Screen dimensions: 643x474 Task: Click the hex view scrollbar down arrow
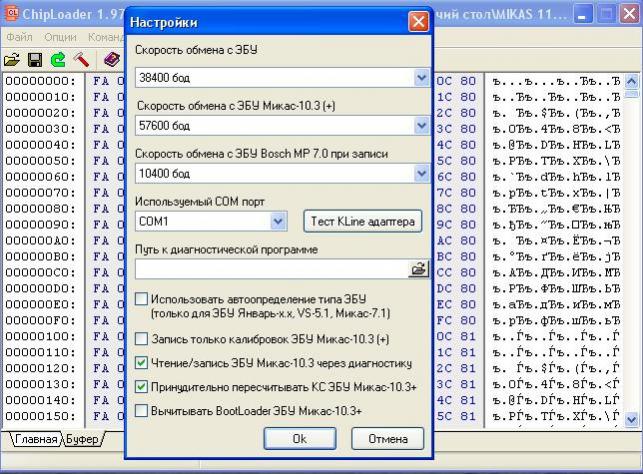click(x=632, y=419)
